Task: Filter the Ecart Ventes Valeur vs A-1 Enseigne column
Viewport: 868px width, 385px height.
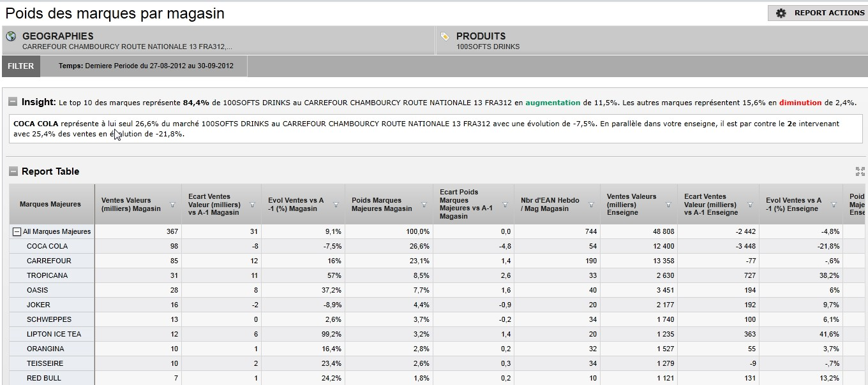Action: tap(749, 205)
